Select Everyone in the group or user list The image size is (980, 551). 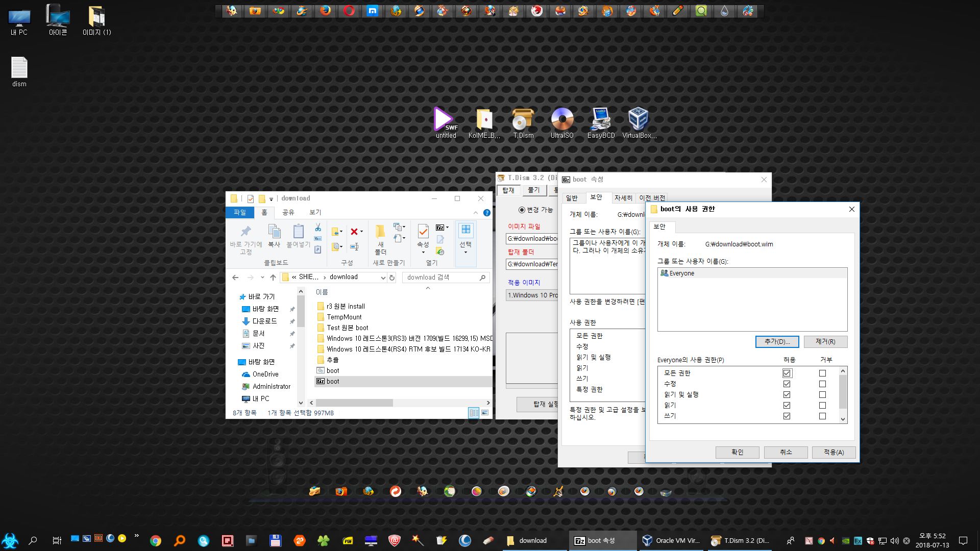click(752, 273)
